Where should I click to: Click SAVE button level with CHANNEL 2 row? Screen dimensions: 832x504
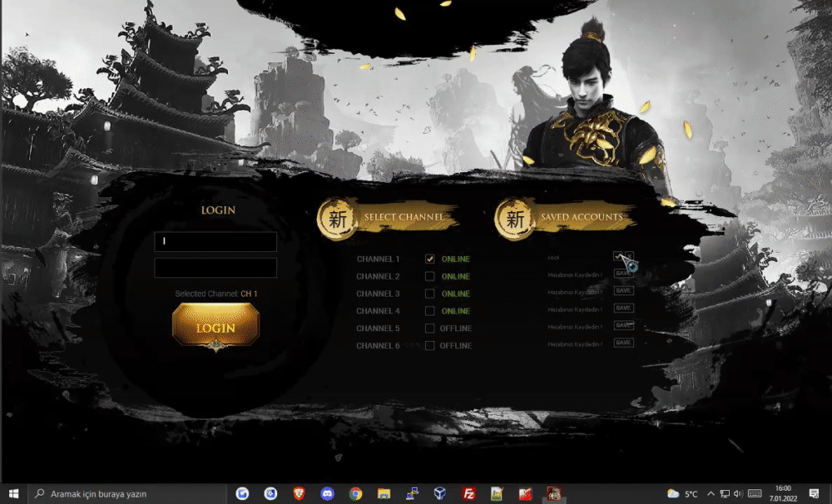[623, 274]
